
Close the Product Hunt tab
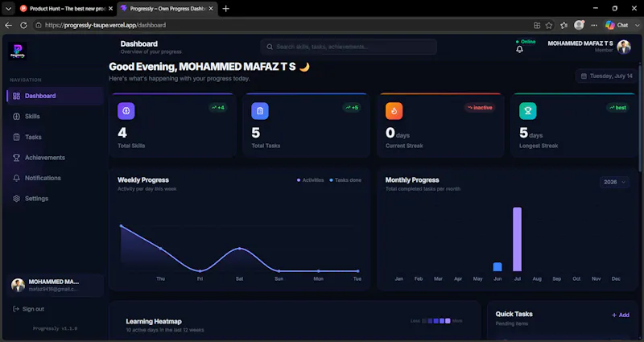[x=110, y=8]
